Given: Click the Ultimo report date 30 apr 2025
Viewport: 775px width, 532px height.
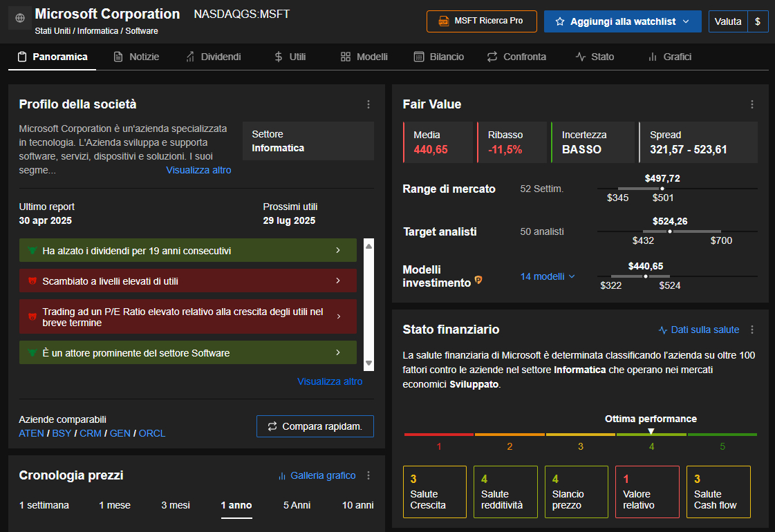Looking at the screenshot, I should 46,220.
